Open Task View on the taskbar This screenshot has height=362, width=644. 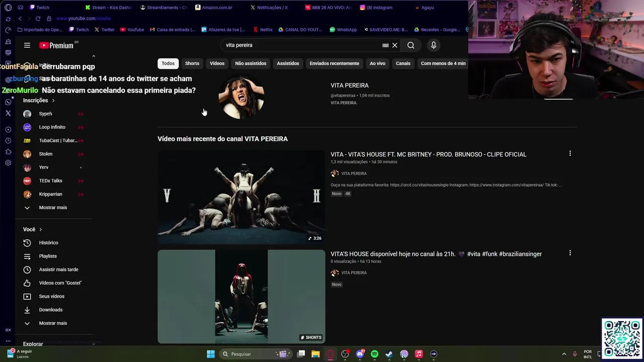301,354
